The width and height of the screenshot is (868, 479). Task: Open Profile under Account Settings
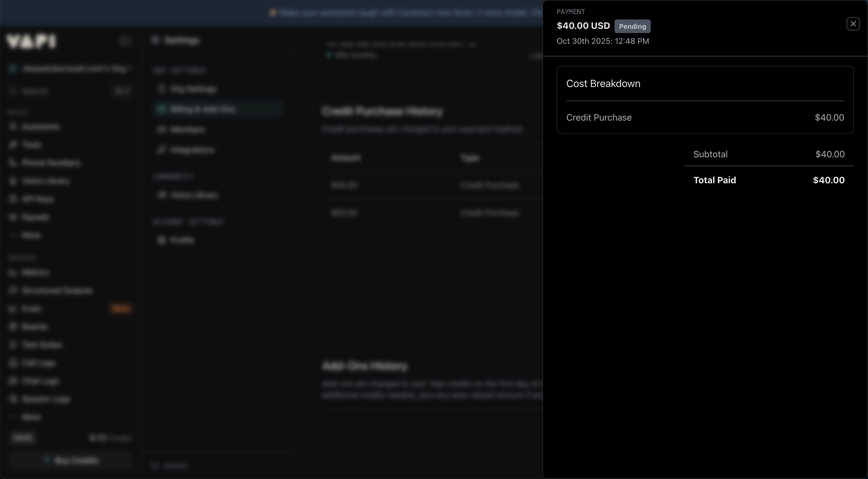pyautogui.click(x=182, y=240)
